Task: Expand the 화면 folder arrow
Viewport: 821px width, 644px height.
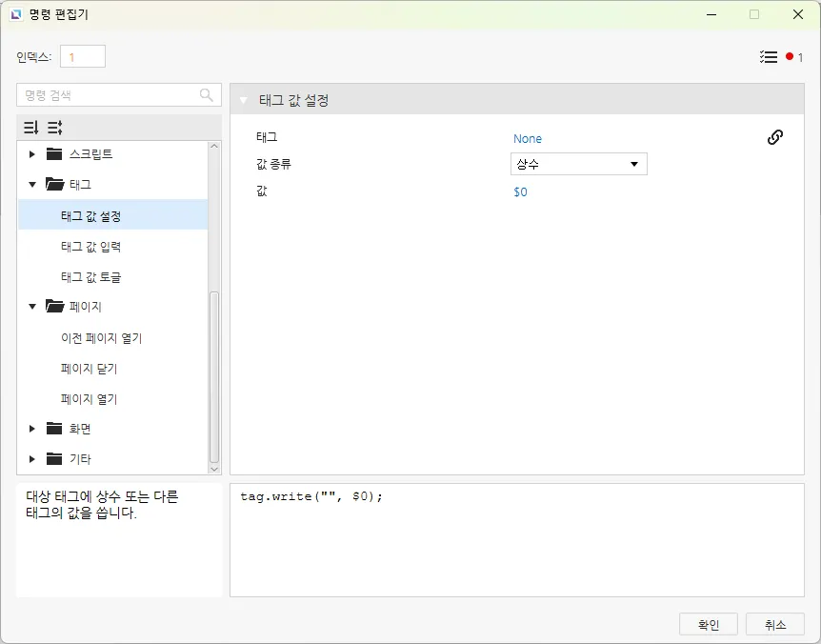Action: pos(32,429)
